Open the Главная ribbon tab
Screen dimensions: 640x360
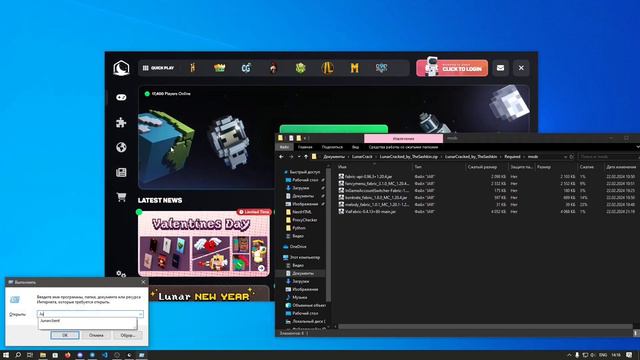(305, 147)
